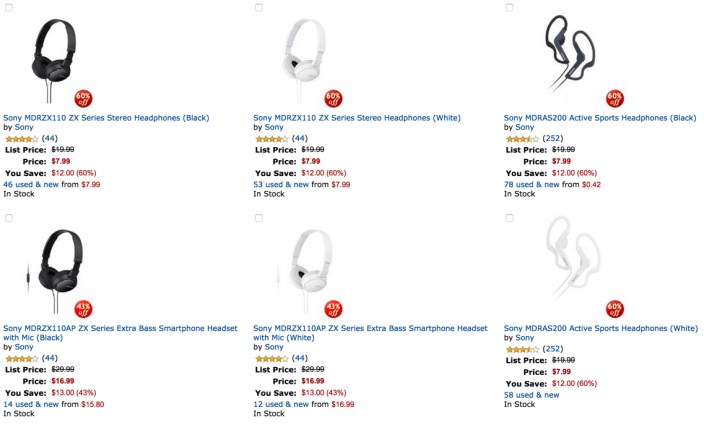View 46 used & new offers for black MDRZX110
The image size is (704, 425).
tap(30, 184)
